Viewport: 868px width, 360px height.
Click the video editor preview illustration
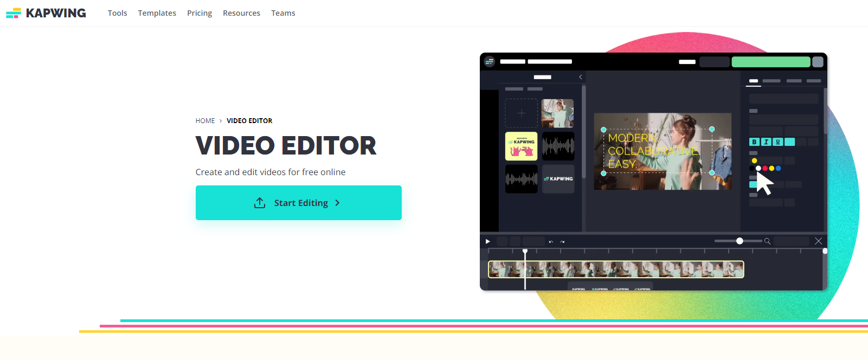[653, 171]
